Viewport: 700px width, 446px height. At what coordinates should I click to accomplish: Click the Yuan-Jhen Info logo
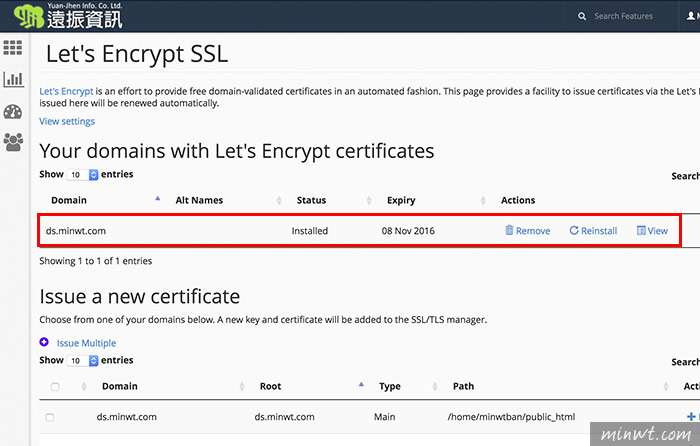tap(68, 16)
